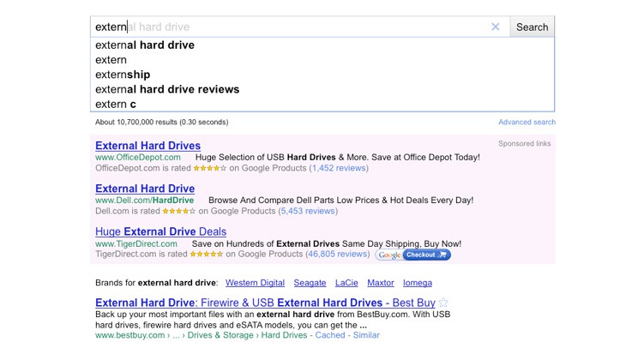Image resolution: width=644 pixels, height=342 pixels.
Task: Open the Cached version of Best Buy result
Action: tap(330, 335)
